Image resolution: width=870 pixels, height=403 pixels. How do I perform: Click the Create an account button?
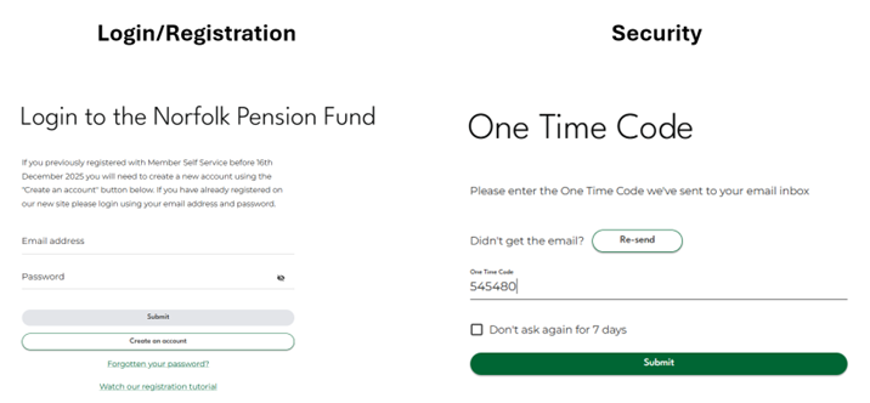(x=158, y=341)
